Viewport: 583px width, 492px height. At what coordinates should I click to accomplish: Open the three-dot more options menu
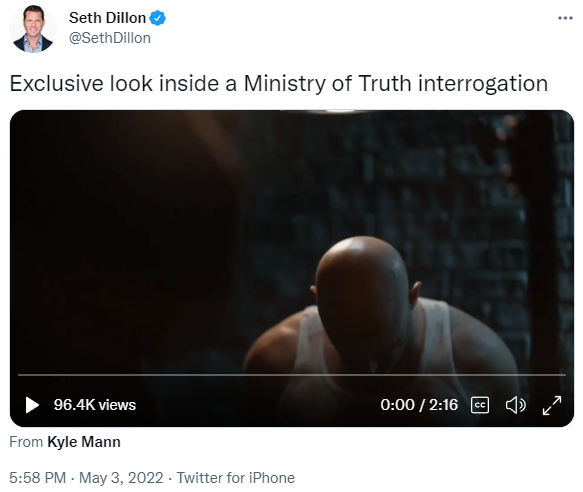pos(565,18)
